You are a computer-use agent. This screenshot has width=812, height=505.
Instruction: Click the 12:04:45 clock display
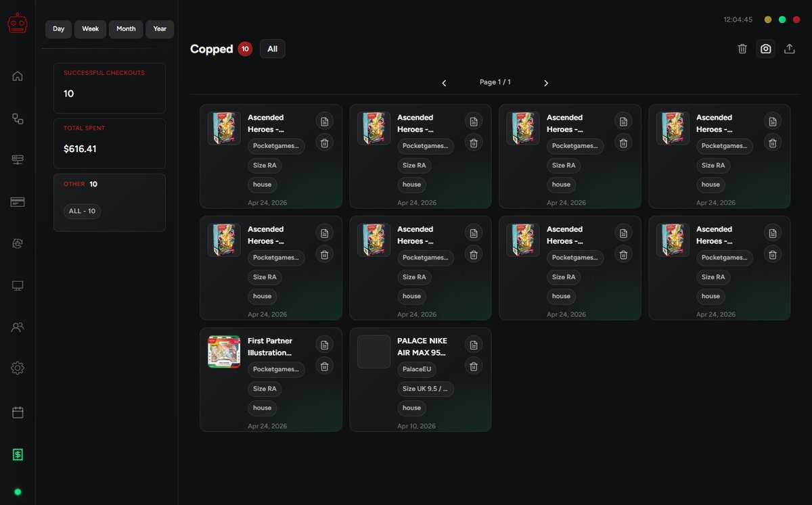738,20
